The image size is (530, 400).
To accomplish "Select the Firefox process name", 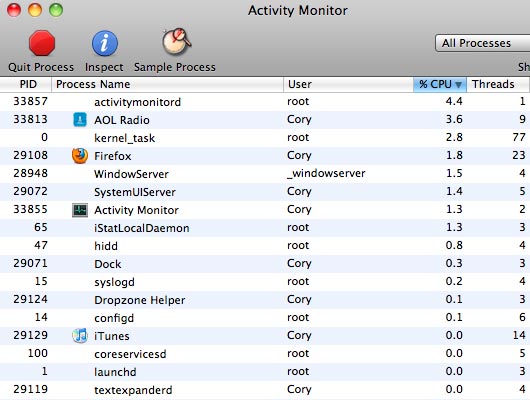I will click(x=113, y=156).
